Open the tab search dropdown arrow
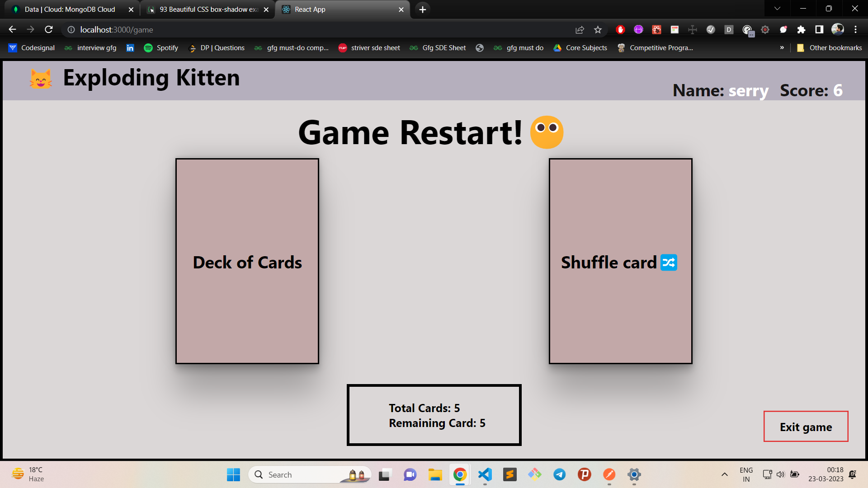This screenshot has height=488, width=868. tap(777, 9)
